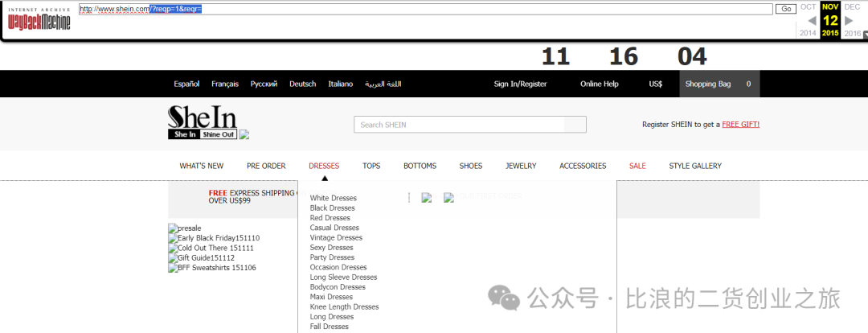Focus the Search SHEIN input box
Image resolution: width=868 pixels, height=333 pixels.
point(459,125)
